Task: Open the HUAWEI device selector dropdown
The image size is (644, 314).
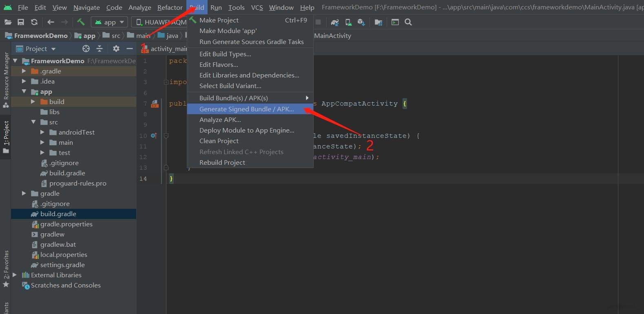Action: click(x=160, y=22)
